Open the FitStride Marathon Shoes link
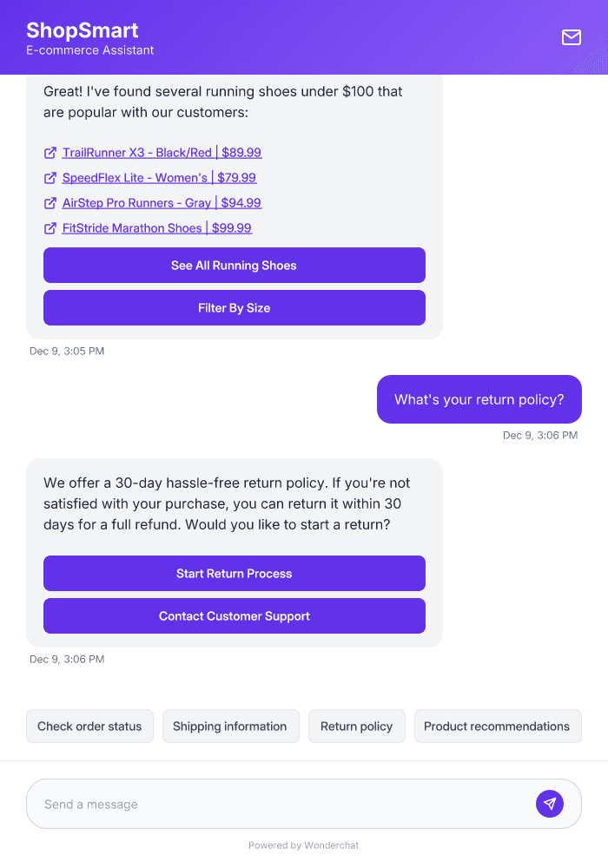Viewport: 608px width, 868px height. click(x=156, y=227)
